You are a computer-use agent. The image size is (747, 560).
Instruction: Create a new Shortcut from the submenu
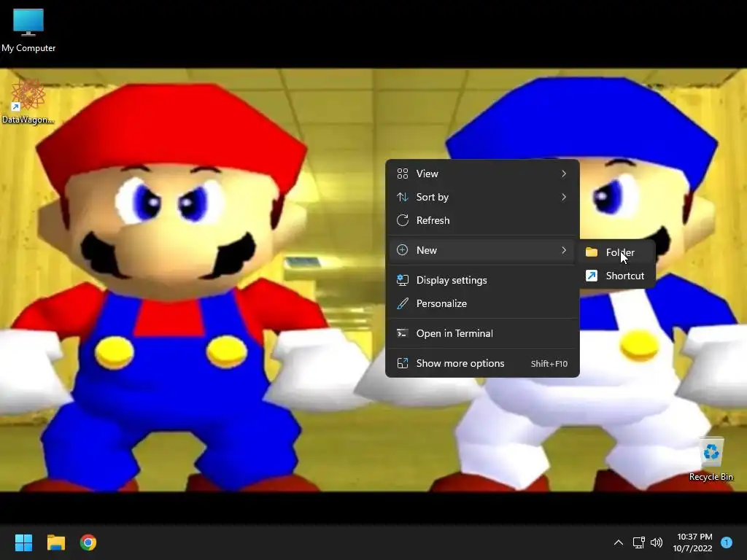point(617,276)
